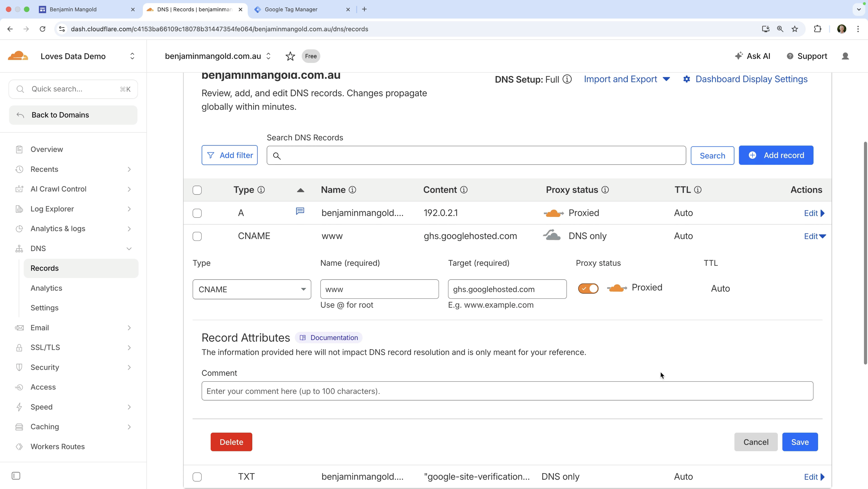The image size is (868, 489).
Task: Cancel editing the record
Action: point(756,442)
